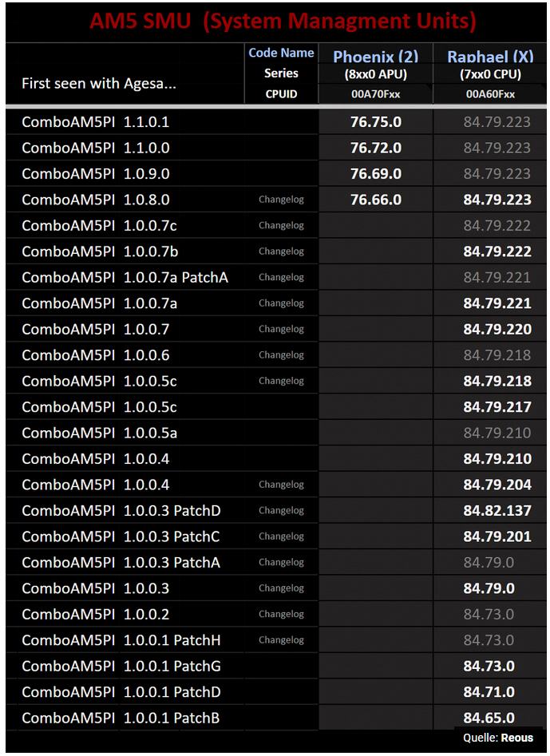Screen dimensions: 550x756
Task: Select the 84.65.0 Raphael SMU cell
Action: click(x=489, y=718)
